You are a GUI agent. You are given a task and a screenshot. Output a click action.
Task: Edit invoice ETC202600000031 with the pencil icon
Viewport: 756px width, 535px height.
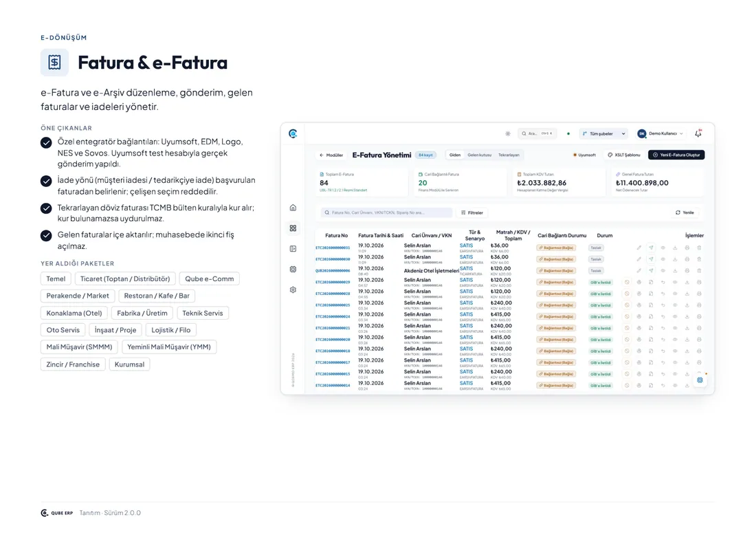coord(639,248)
